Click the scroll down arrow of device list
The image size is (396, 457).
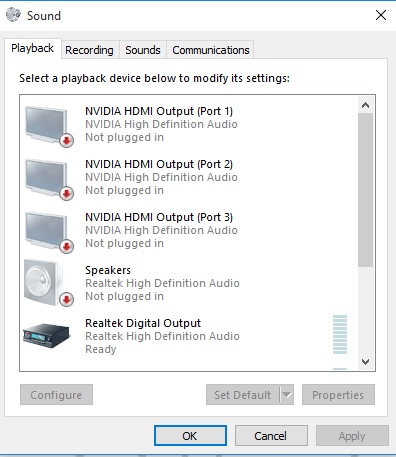point(365,362)
